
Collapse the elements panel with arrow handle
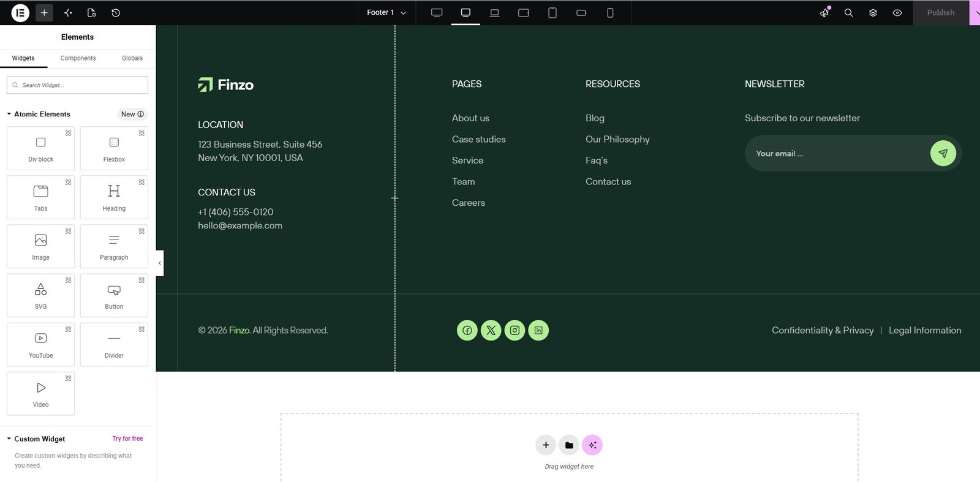(x=160, y=263)
